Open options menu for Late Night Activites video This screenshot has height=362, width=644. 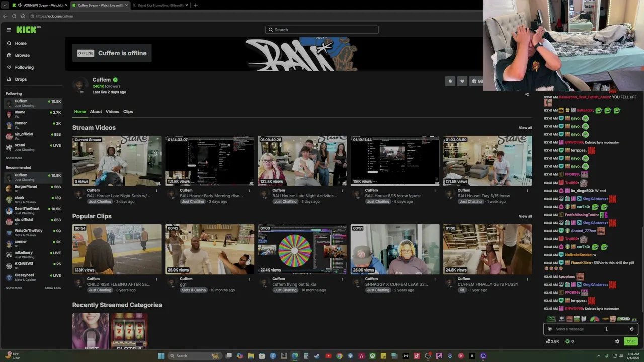[x=342, y=190]
